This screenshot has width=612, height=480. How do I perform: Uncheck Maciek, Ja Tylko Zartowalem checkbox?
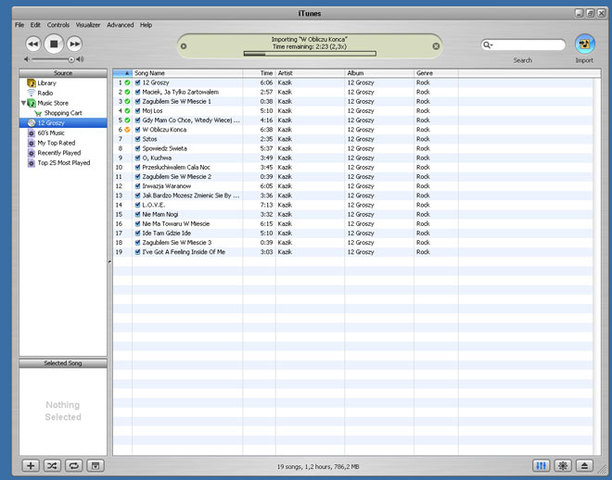point(137,92)
